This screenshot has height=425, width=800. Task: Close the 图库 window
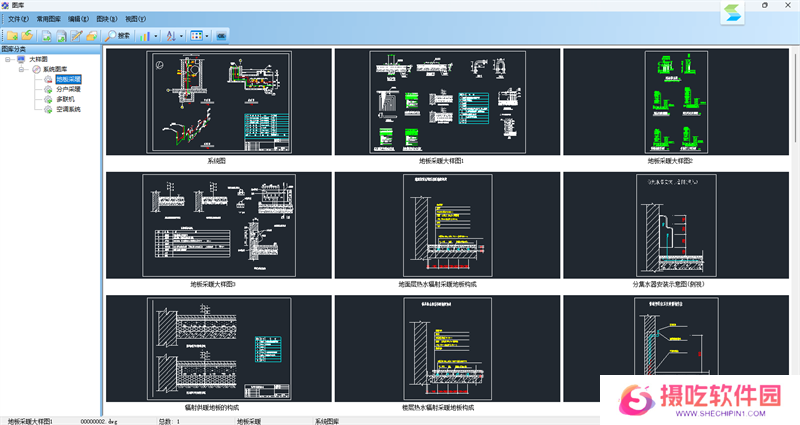pos(788,5)
